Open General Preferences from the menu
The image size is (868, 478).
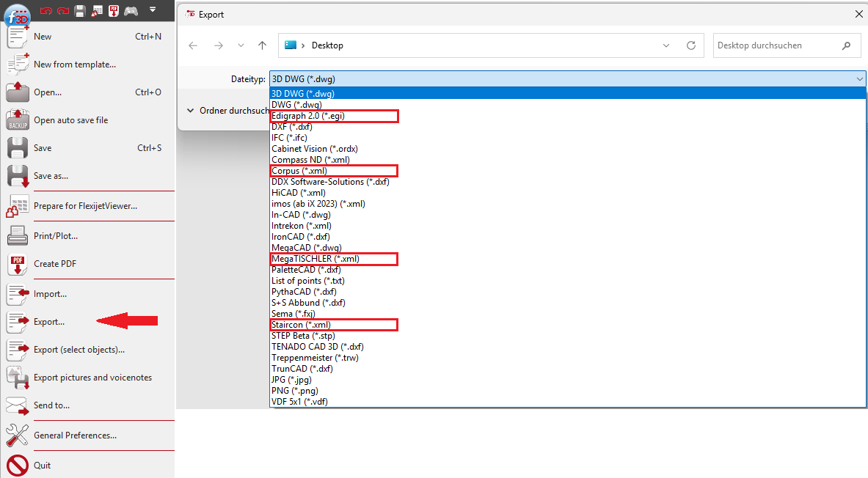(75, 435)
